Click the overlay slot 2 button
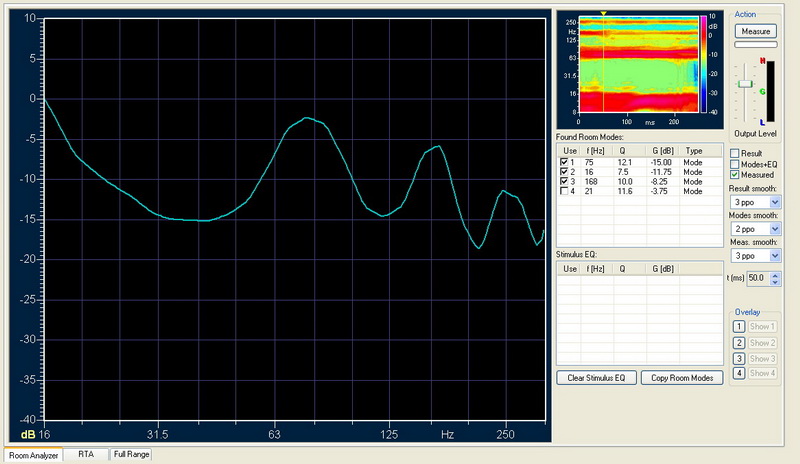Viewport: 800px width, 464px height. 738,342
